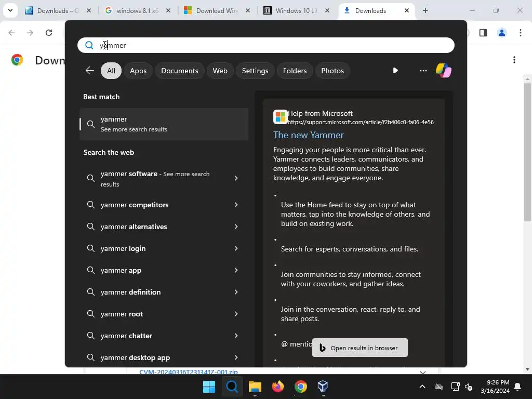
Task: Click Downloads page vertical scrollbar thumb
Action: 527,152
